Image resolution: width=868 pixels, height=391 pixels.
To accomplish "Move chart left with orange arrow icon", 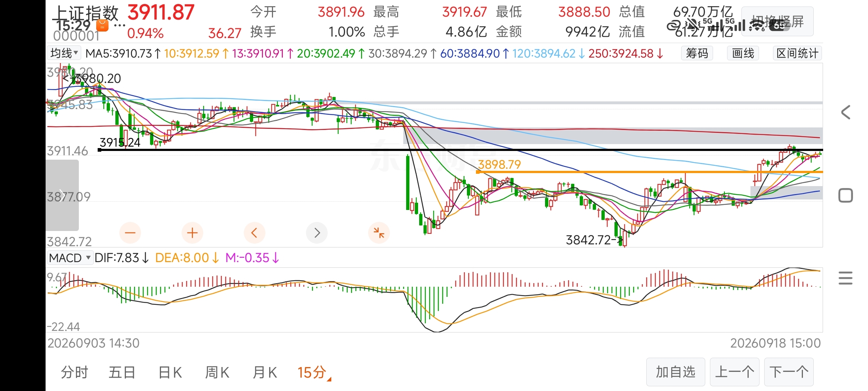I will tap(255, 233).
